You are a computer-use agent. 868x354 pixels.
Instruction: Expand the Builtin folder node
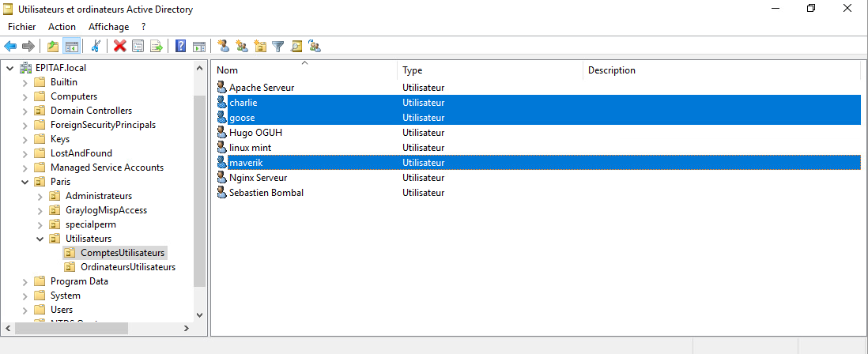25,82
